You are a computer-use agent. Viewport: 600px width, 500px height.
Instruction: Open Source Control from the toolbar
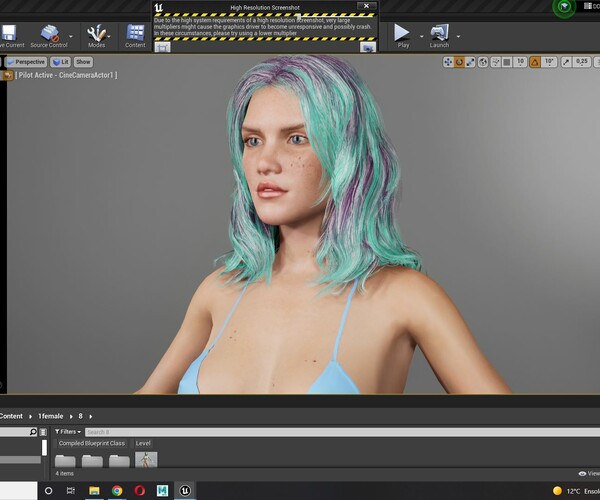pos(49,36)
